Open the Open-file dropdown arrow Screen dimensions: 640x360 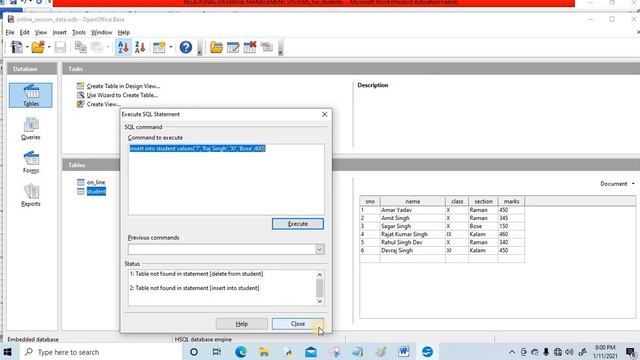(49, 47)
